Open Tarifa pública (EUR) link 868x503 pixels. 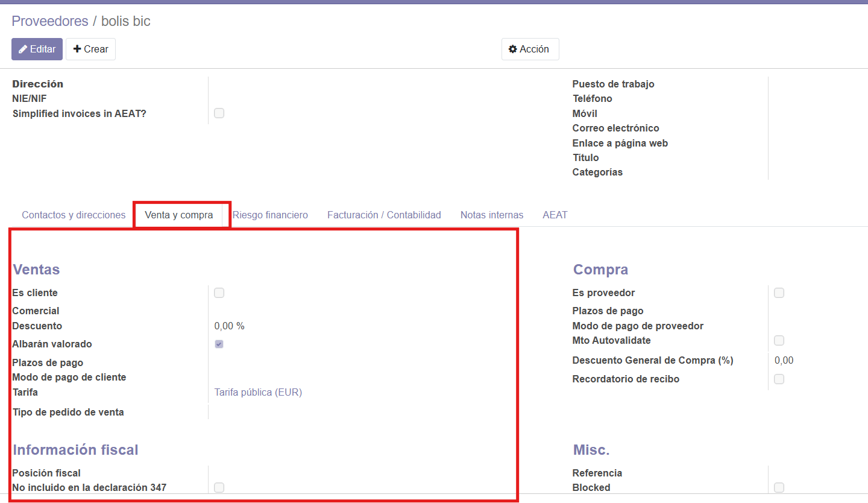click(258, 393)
